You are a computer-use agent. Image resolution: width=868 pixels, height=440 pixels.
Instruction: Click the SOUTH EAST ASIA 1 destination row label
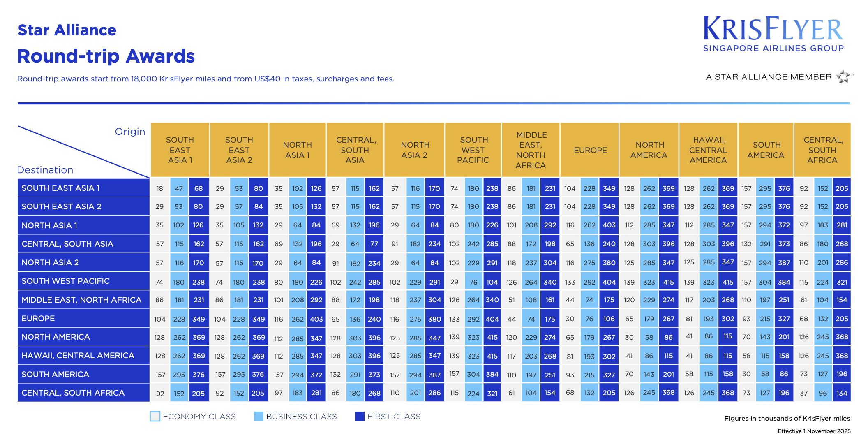point(83,188)
